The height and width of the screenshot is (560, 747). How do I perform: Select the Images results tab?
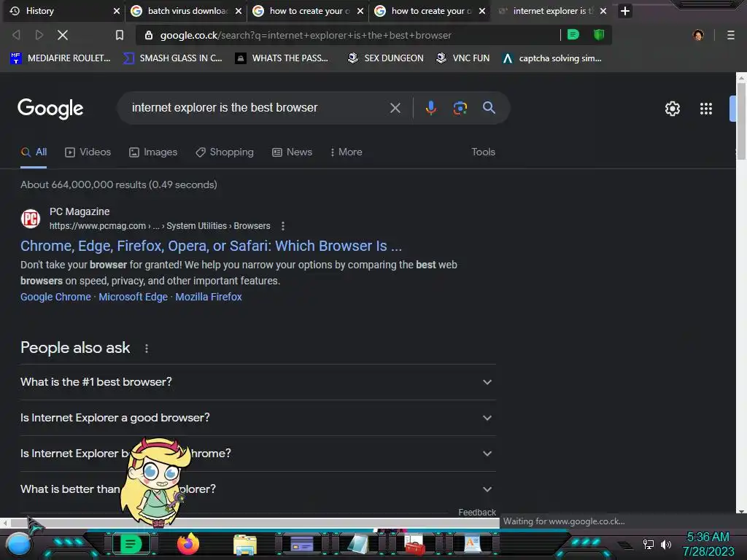click(153, 152)
